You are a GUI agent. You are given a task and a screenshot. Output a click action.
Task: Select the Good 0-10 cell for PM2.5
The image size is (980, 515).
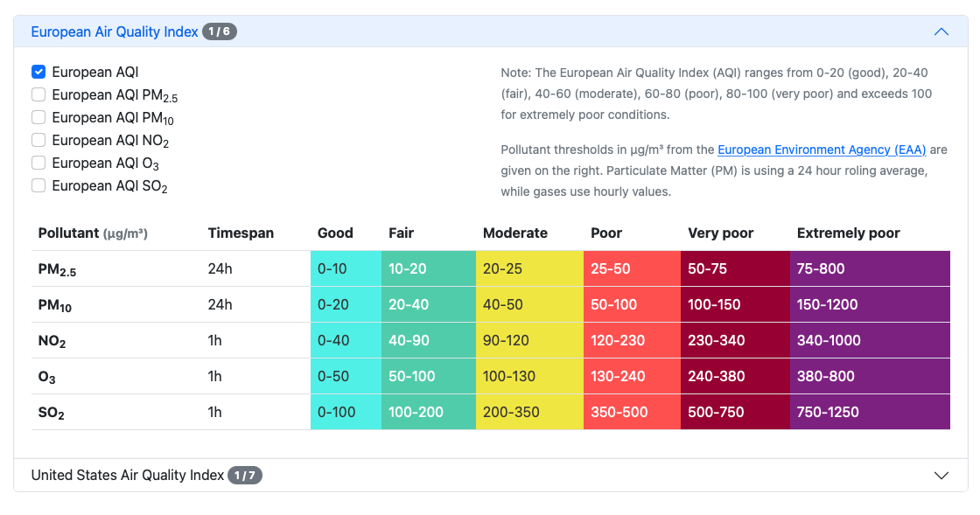[345, 268]
